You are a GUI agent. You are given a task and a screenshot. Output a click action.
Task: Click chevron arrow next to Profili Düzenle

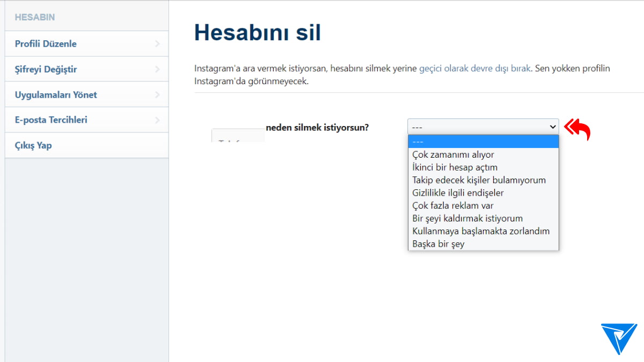pos(157,44)
